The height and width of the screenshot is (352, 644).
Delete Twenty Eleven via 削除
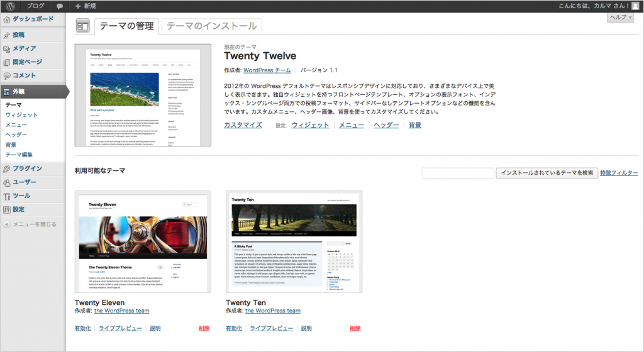tap(204, 328)
